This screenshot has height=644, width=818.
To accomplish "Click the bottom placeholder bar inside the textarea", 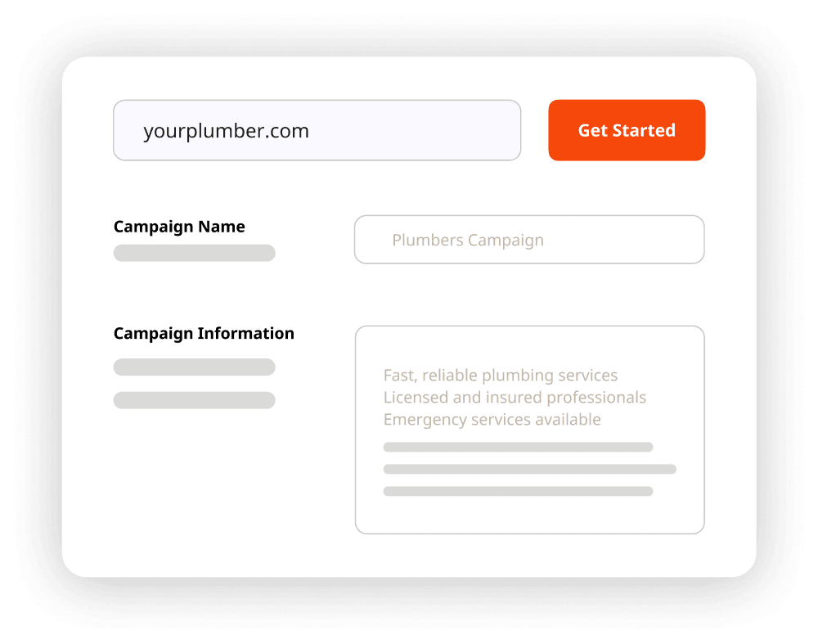I will 519,492.
